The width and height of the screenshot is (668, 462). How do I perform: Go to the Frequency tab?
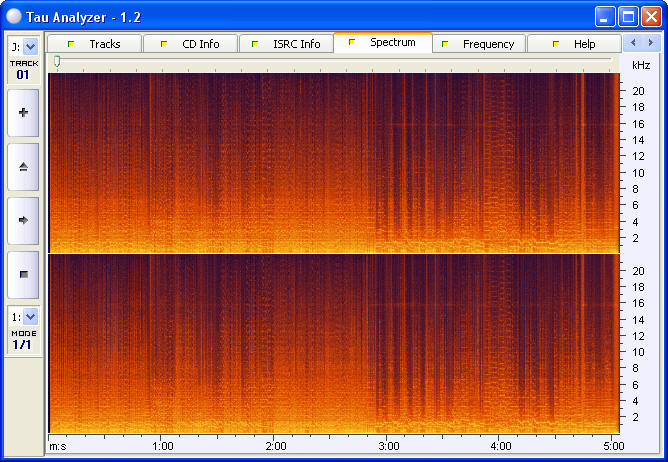[479, 44]
